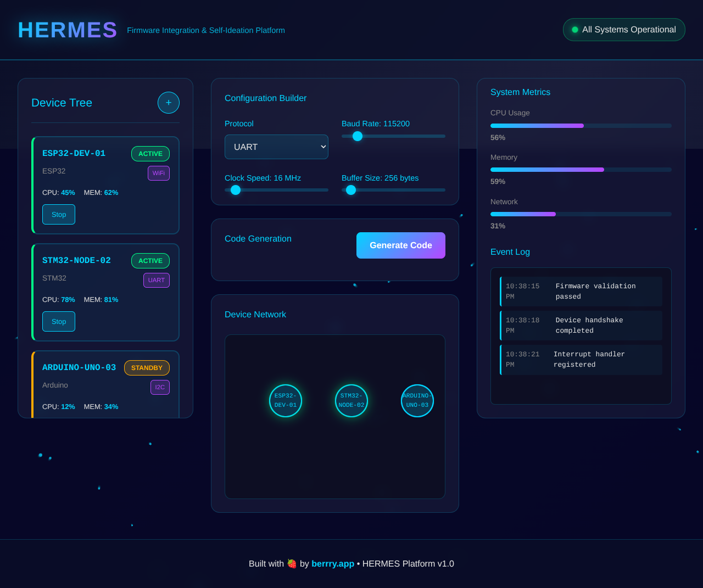Image resolution: width=703 pixels, height=588 pixels.
Task: Click the add device plus icon
Action: tap(168, 103)
